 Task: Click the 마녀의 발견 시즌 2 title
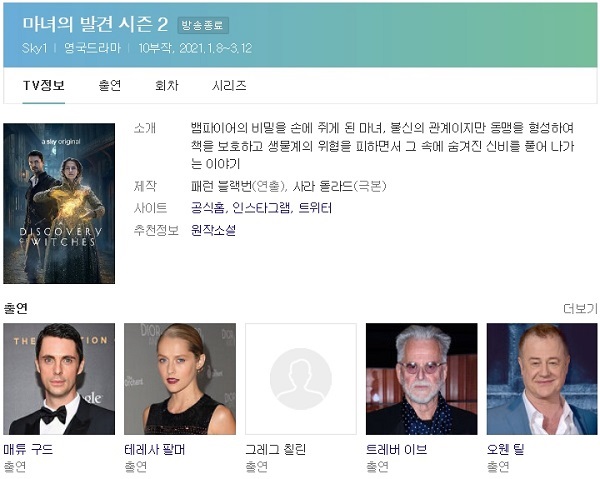tap(95, 24)
